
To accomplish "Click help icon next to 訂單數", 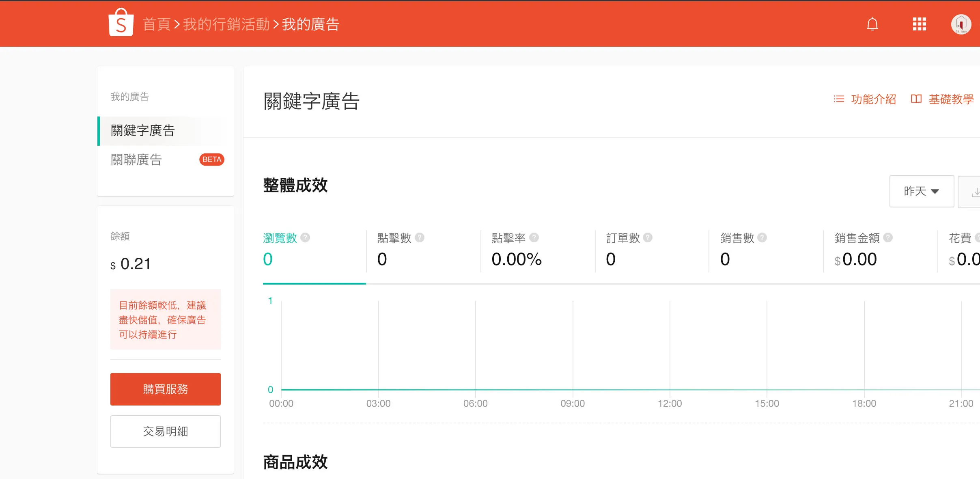I will coord(648,237).
